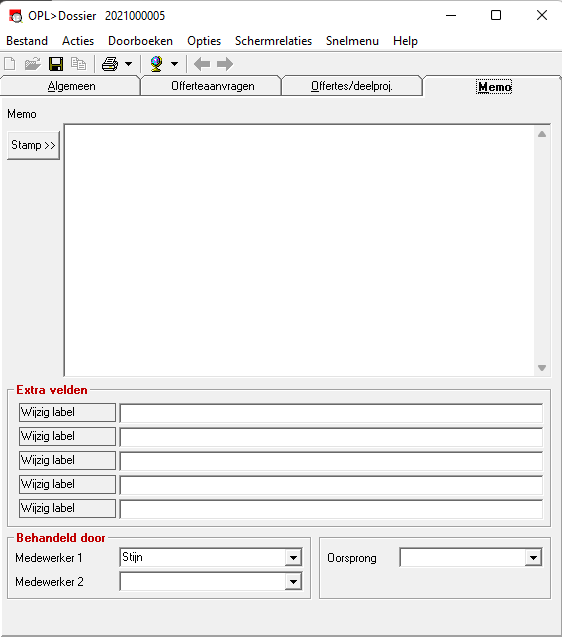Switch to the Algemeen tab
Screen dimensions: 562x637
click(x=71, y=86)
